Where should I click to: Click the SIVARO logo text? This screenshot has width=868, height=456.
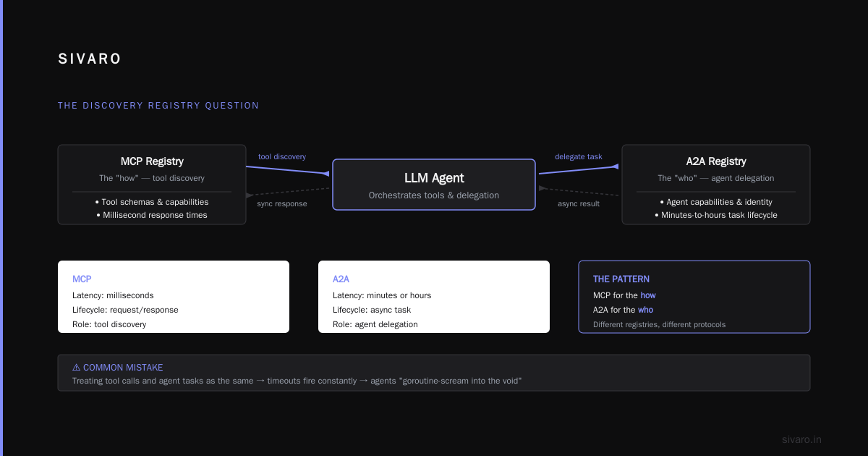click(90, 59)
